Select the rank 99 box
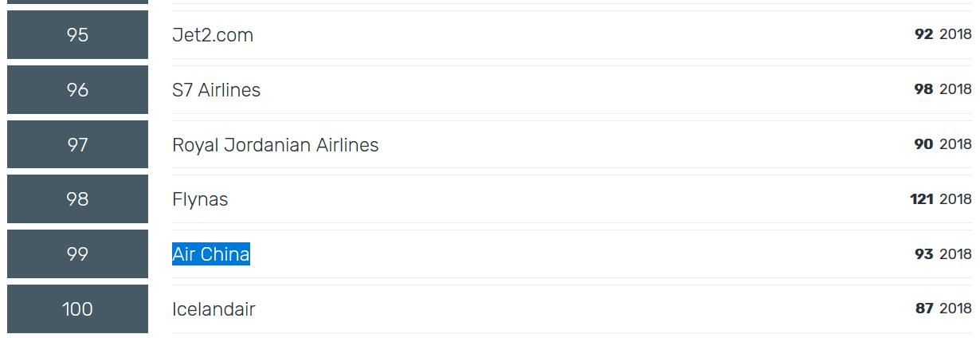 (77, 254)
